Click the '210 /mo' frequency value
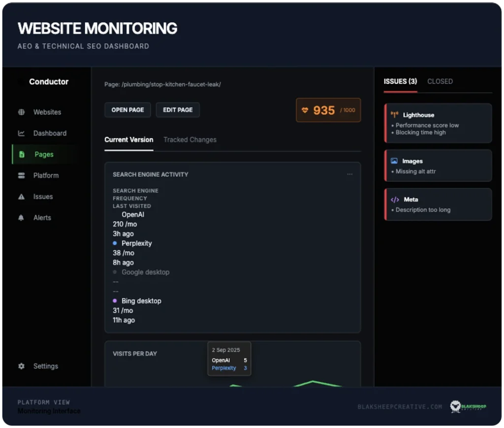The width and height of the screenshot is (504, 428). pos(125,224)
